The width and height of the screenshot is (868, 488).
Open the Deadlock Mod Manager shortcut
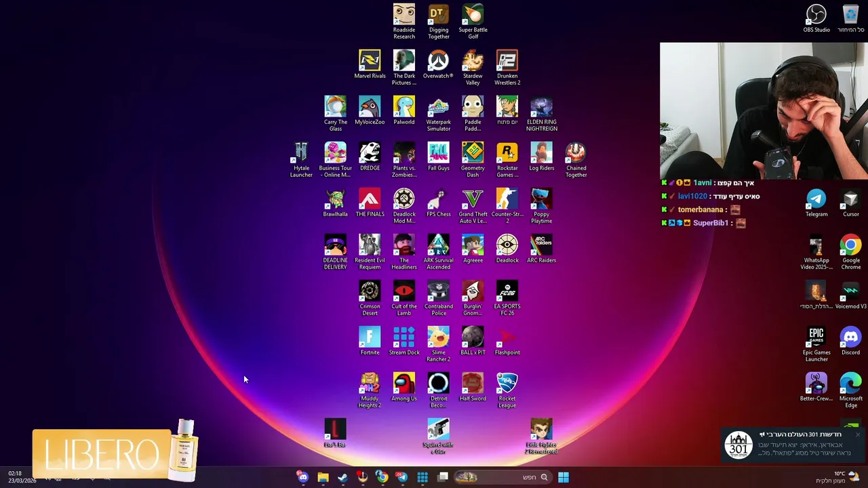404,206
